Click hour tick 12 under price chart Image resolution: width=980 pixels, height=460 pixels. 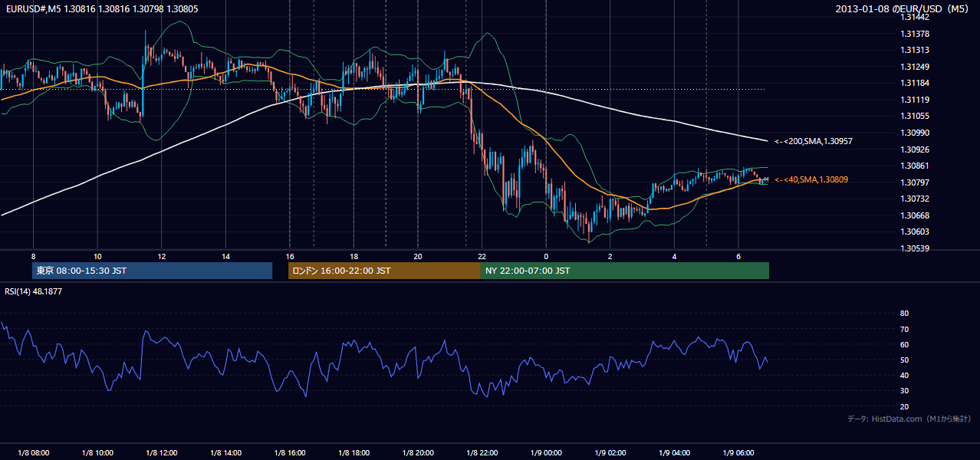(x=161, y=256)
